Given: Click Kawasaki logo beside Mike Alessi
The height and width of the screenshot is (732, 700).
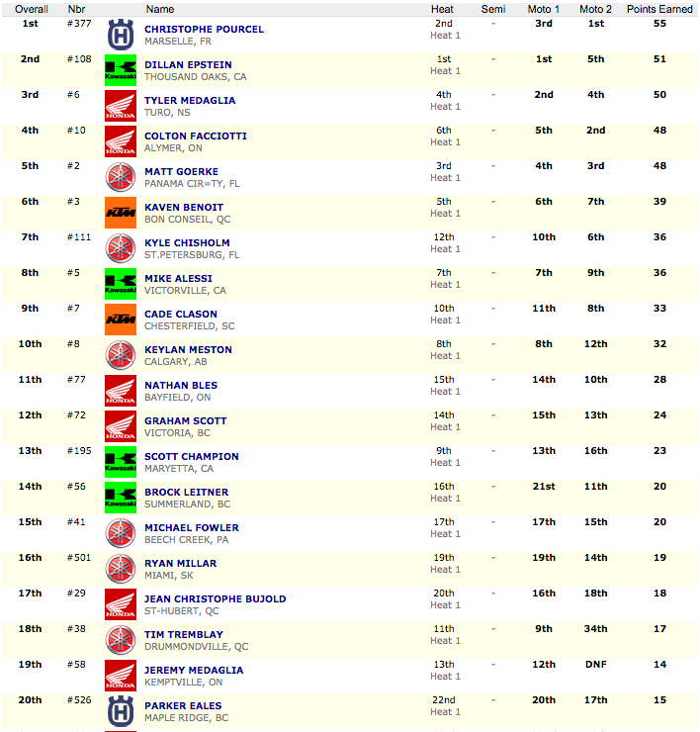Looking at the screenshot, I should point(121,284).
